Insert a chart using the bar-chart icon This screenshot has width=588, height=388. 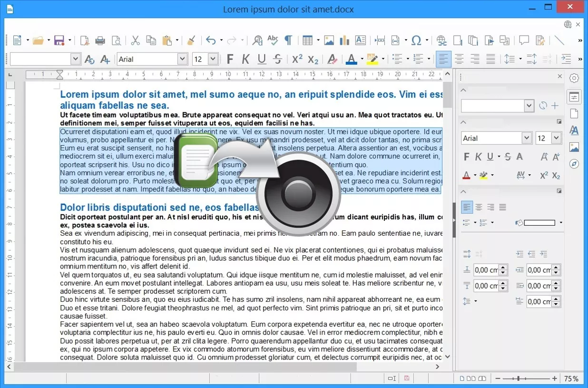[x=344, y=40]
